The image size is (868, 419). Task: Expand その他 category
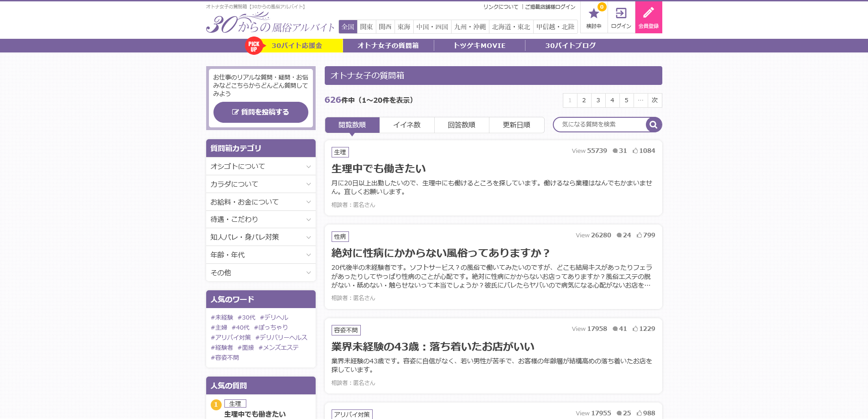(260, 272)
